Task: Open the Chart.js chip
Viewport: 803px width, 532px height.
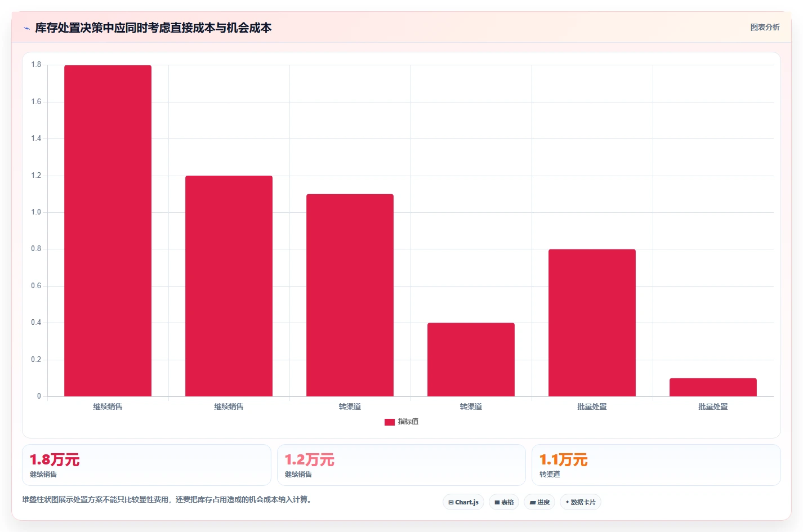Action: coord(463,502)
